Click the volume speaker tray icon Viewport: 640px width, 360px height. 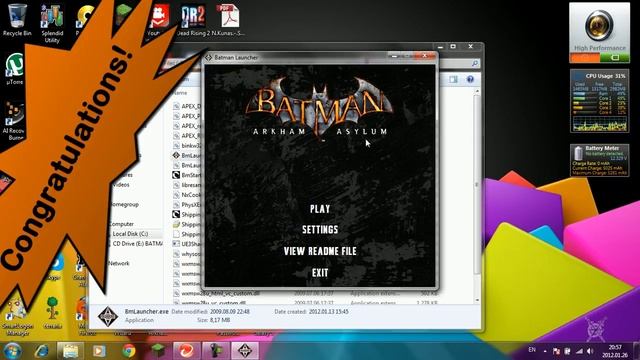590,351
